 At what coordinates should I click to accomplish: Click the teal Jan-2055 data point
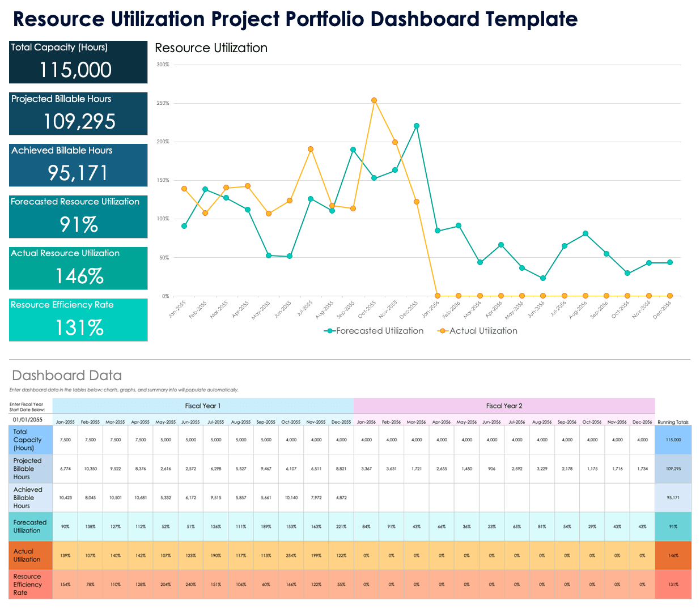tap(184, 226)
